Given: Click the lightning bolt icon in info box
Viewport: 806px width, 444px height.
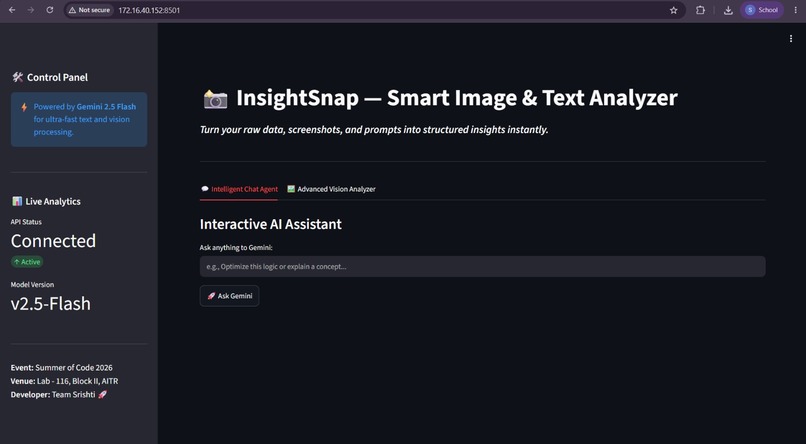Looking at the screenshot, I should click(x=24, y=107).
